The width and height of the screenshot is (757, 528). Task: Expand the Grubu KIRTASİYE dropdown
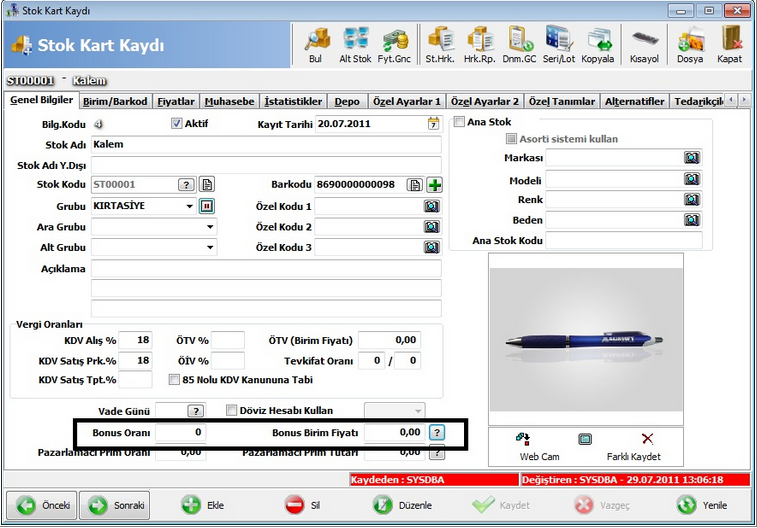[189, 207]
